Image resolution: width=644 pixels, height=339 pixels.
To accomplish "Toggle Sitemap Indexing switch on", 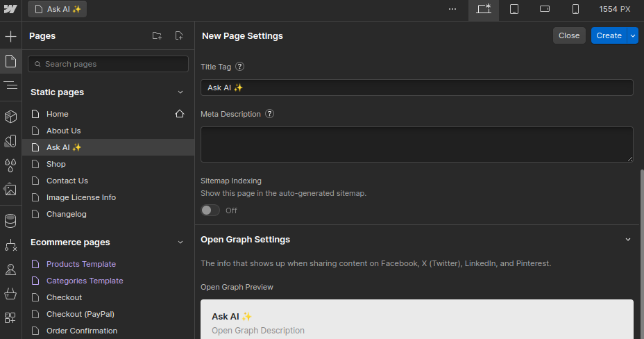I will click(210, 210).
